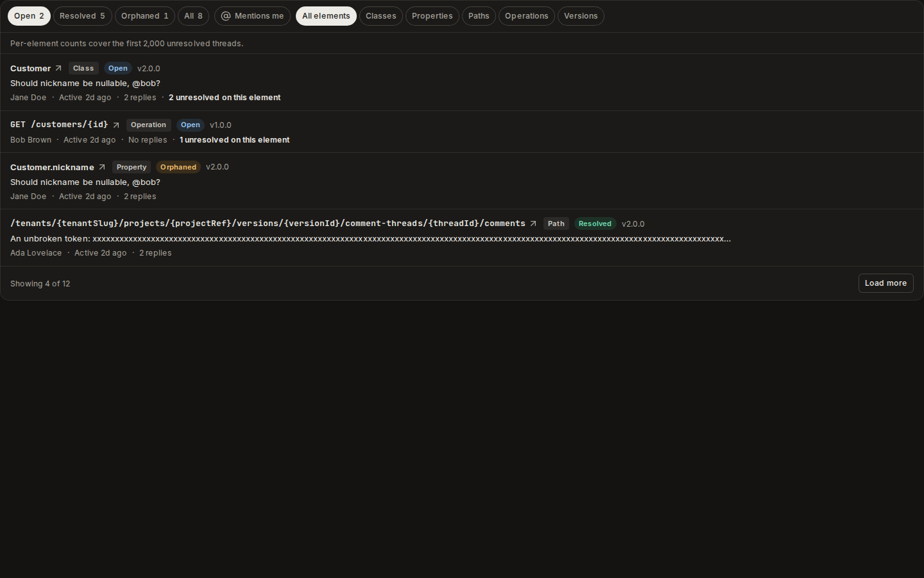This screenshot has height=578, width=924.
Task: Show All elements filter chip
Action: tap(326, 16)
